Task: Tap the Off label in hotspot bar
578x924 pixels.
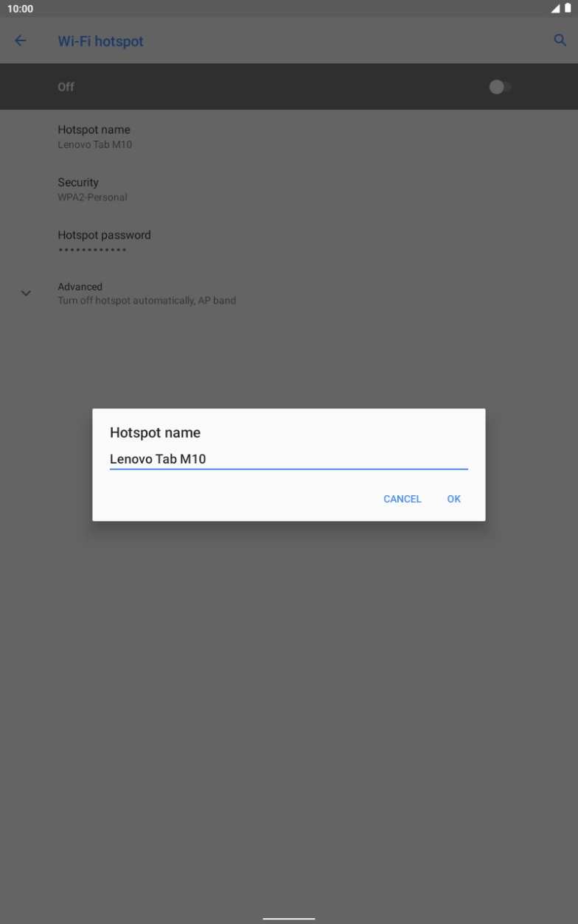Action: click(x=66, y=87)
